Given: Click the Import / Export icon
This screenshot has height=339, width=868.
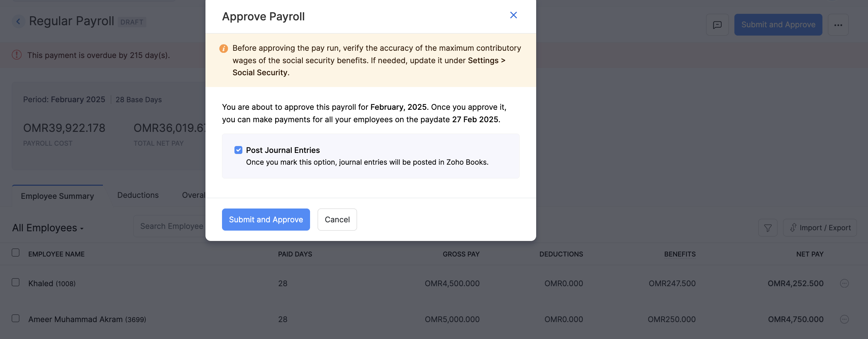Looking at the screenshot, I should pyautogui.click(x=820, y=227).
